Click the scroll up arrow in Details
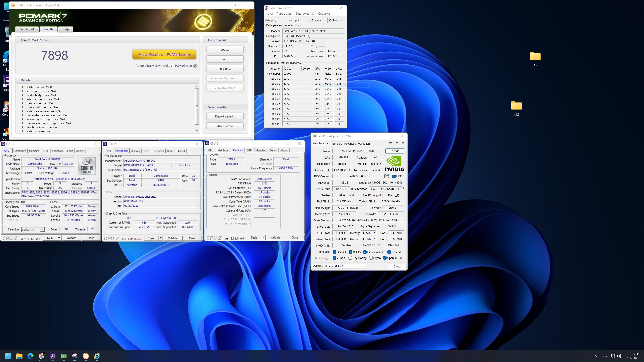The height and width of the screenshot is (362, 644). pyautogui.click(x=197, y=86)
